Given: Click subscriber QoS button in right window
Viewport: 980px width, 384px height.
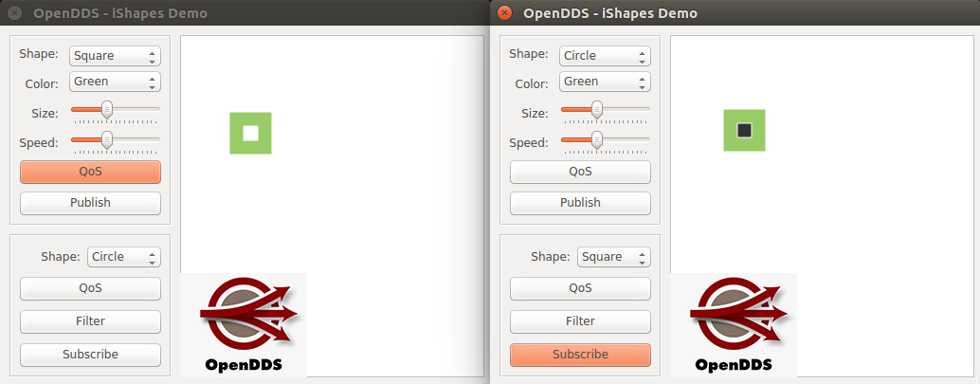Looking at the screenshot, I should click(581, 288).
